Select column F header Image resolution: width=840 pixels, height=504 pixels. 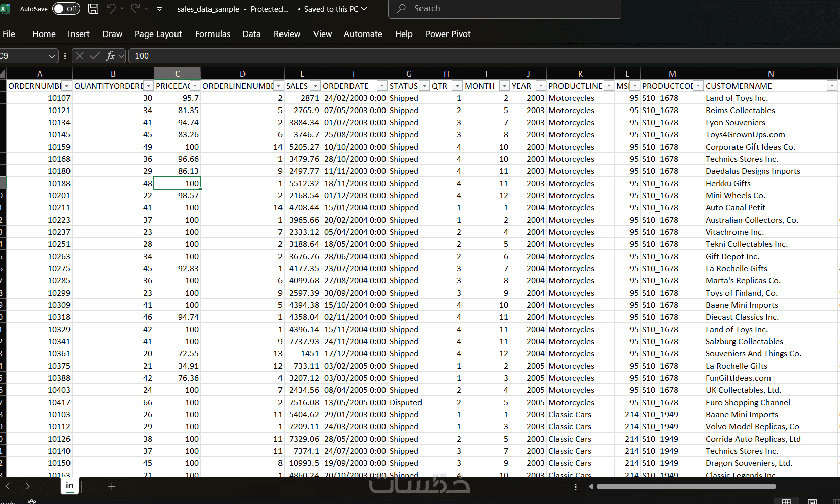[x=354, y=74]
